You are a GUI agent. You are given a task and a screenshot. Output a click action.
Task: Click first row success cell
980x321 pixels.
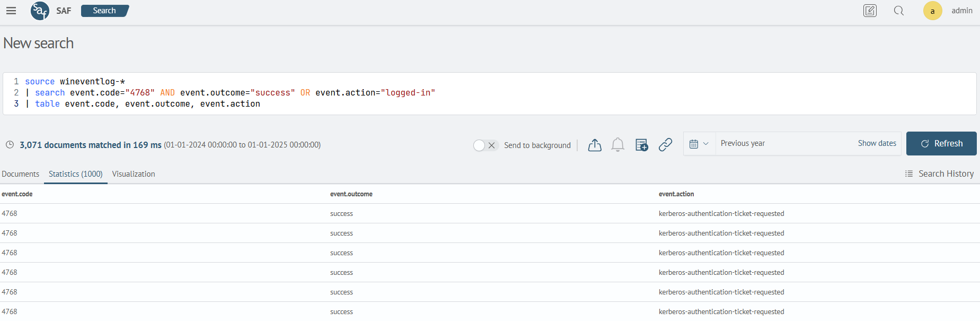(341, 213)
